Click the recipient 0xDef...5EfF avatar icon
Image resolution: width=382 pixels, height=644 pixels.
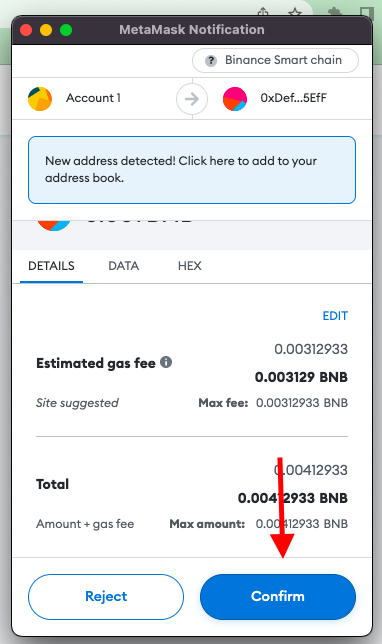pyautogui.click(x=235, y=99)
